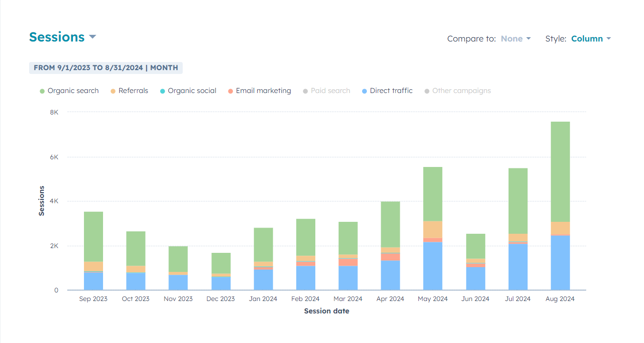
Task: Show the Other campaigns series
Action: tap(457, 91)
